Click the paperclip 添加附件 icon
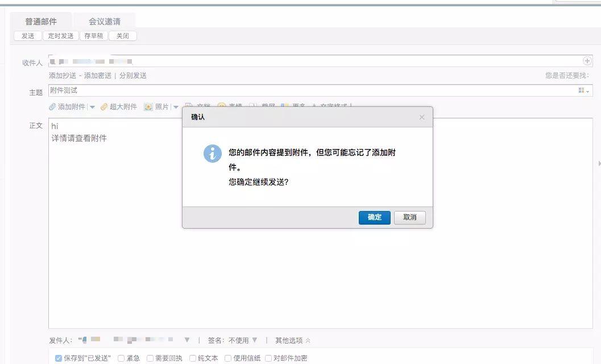This screenshot has height=364, width=601. tap(52, 107)
